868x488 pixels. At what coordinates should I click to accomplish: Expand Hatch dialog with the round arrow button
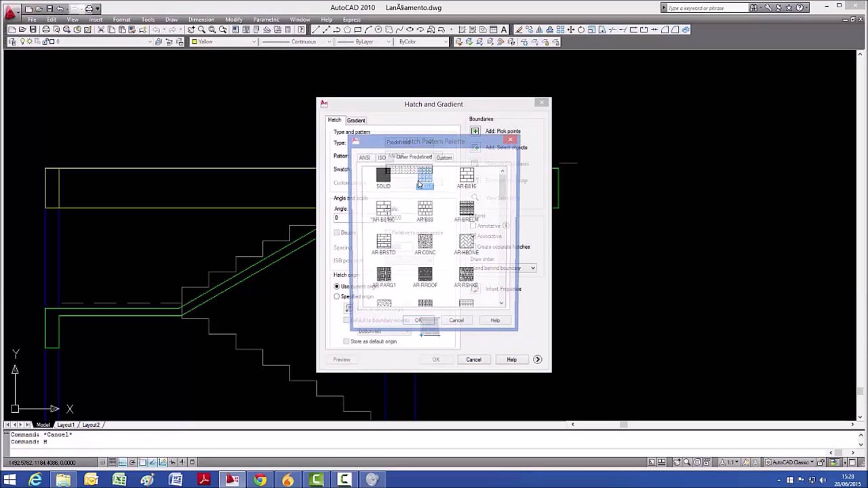click(x=537, y=359)
